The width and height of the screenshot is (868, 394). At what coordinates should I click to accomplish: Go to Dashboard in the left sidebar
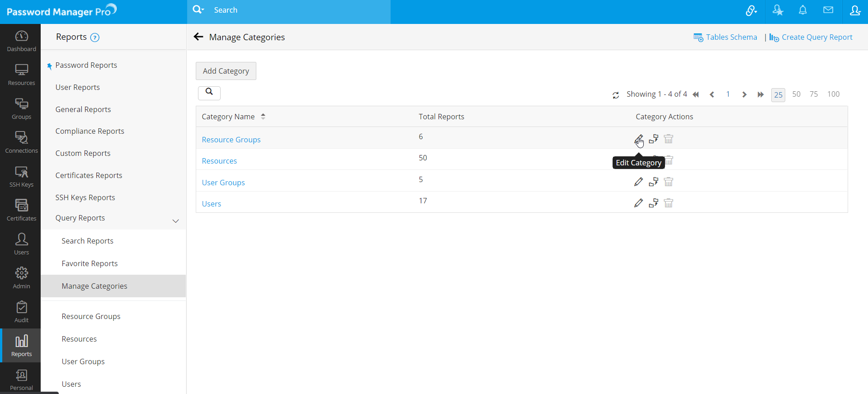(x=21, y=41)
